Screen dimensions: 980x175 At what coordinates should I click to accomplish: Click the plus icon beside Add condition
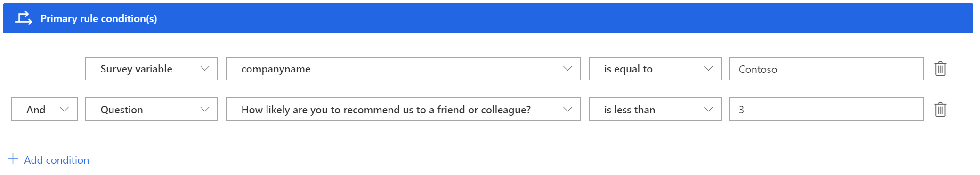[13, 159]
